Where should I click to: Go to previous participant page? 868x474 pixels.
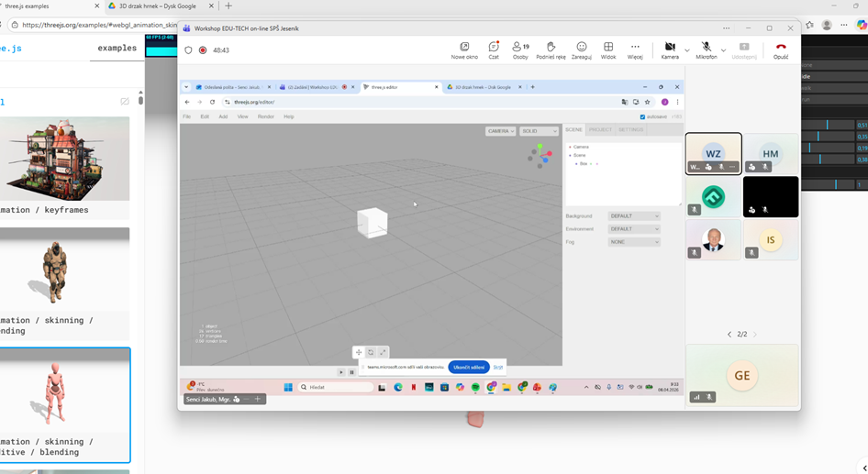click(729, 335)
